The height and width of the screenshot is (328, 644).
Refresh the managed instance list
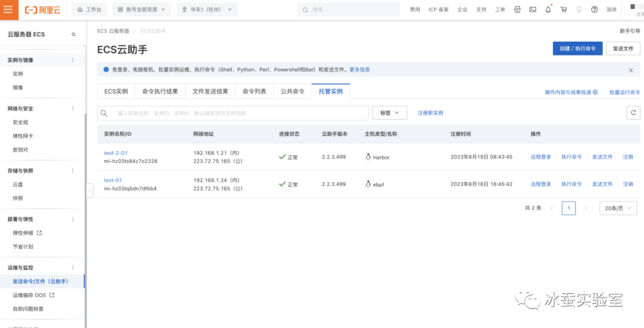[633, 113]
